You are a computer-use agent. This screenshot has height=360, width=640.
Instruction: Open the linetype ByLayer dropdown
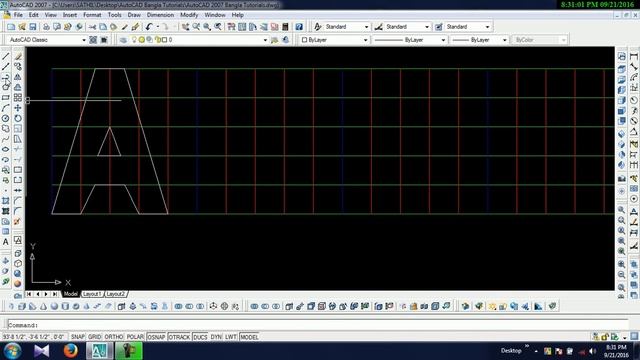443,40
